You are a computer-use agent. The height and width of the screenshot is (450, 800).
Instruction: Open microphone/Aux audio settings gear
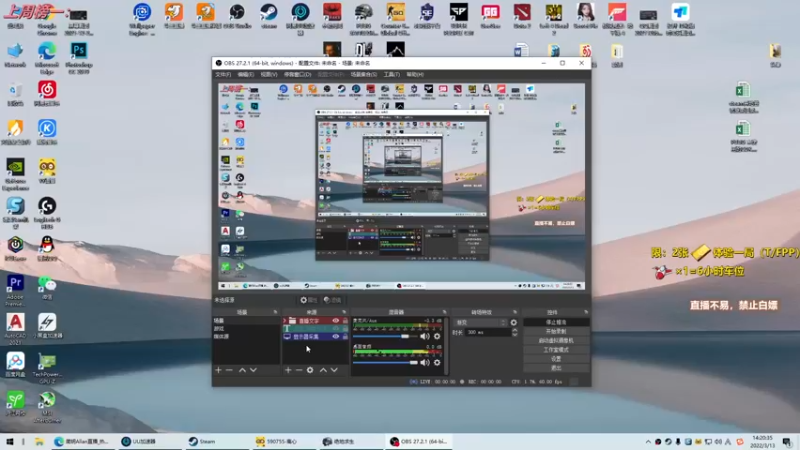pos(437,336)
